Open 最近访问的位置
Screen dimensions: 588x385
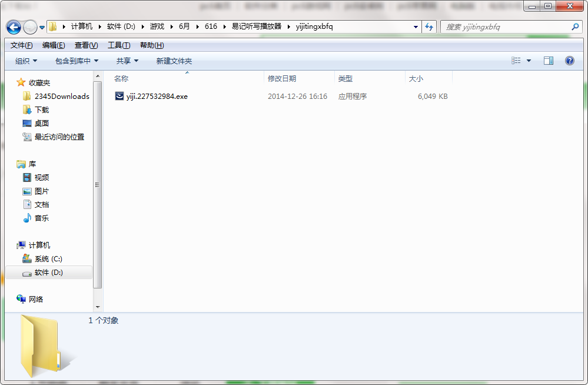tap(59, 137)
